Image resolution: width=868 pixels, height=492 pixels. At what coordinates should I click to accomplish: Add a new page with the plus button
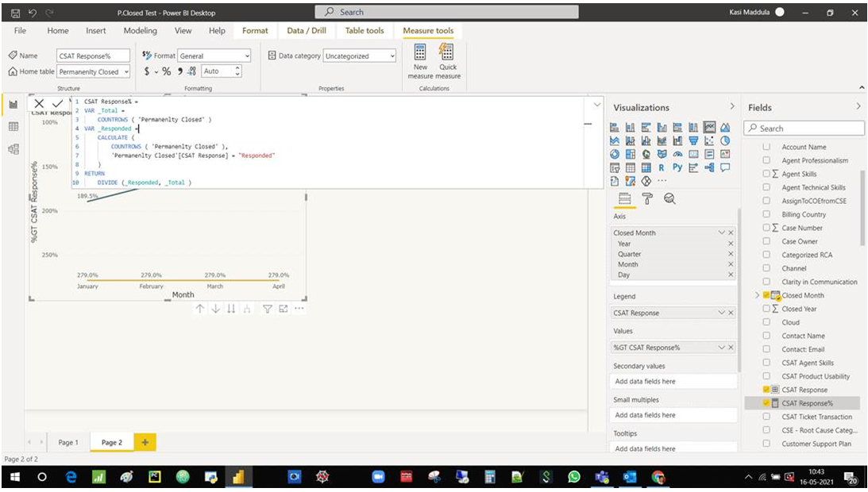click(x=145, y=442)
